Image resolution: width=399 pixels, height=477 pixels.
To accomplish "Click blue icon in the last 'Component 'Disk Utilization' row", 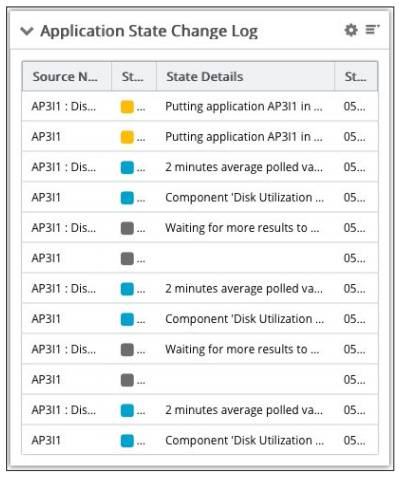I will pos(127,441).
